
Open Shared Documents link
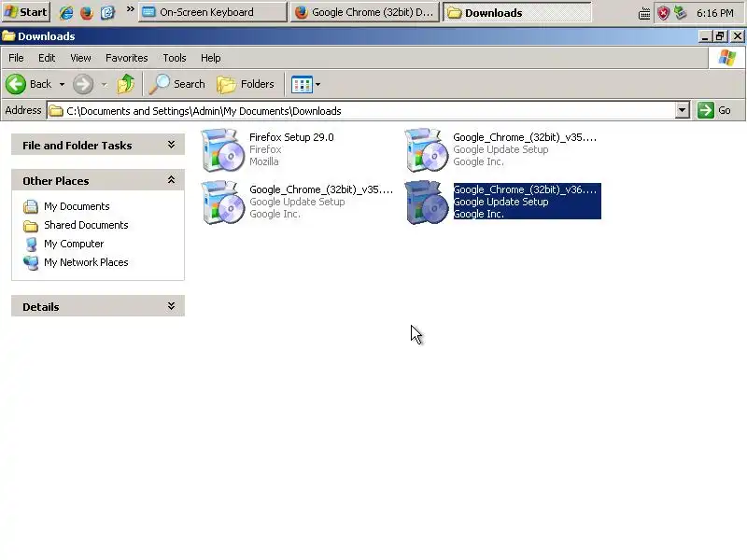[x=86, y=225]
